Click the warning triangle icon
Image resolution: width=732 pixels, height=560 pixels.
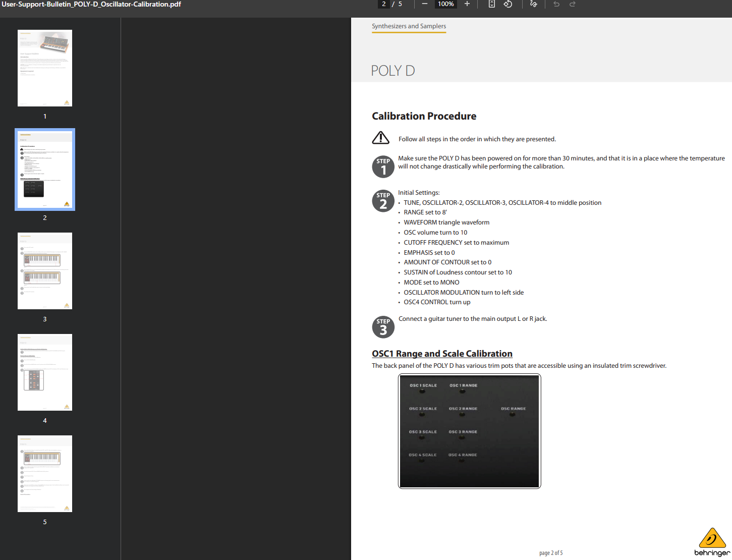381,138
